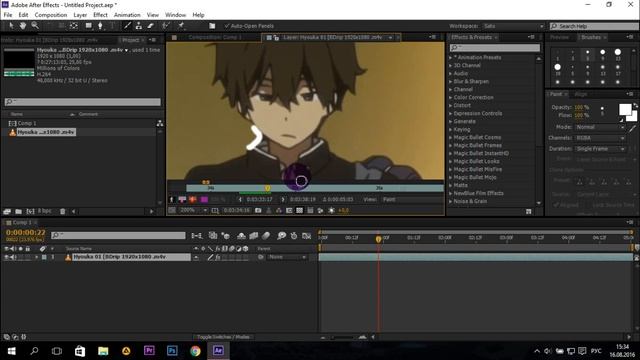Select the Brush tool
Viewport: 640px width, 360px height.
coord(127,26)
